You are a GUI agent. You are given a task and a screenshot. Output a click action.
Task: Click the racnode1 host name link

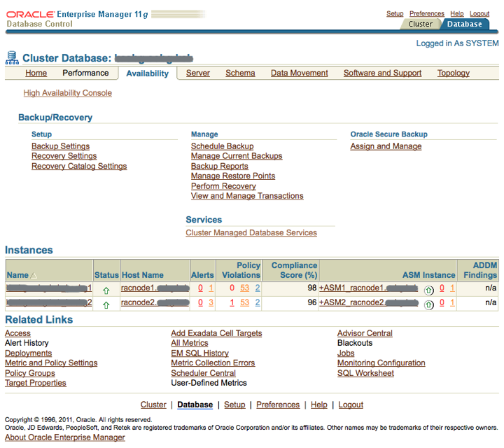[155, 288]
